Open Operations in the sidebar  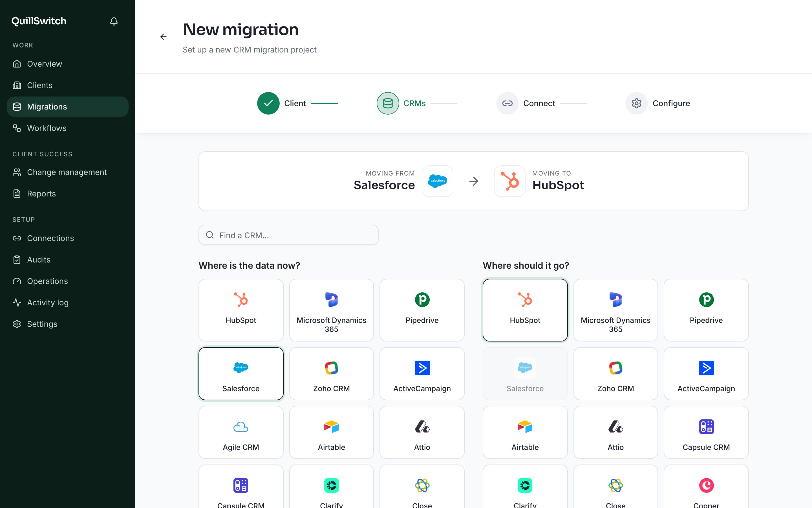[67, 281]
